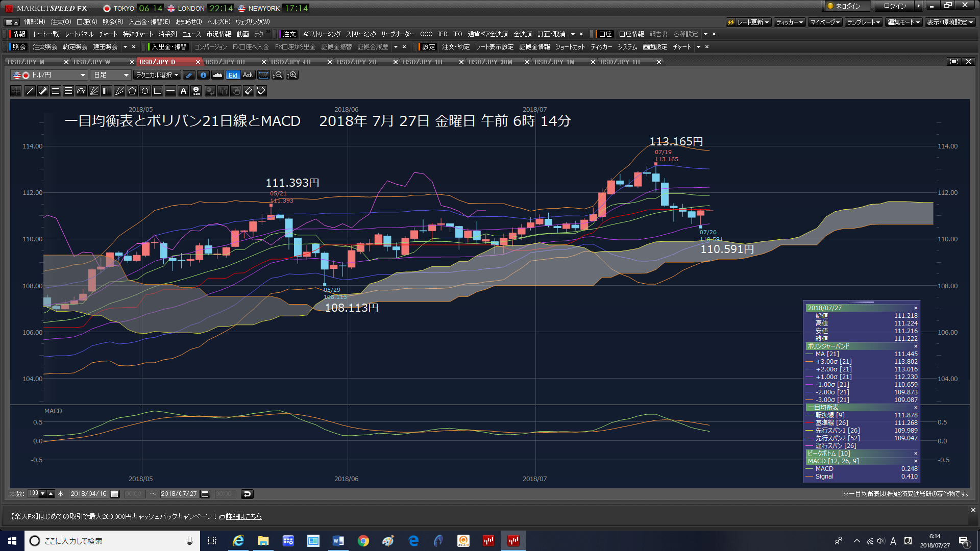Viewport: 980px width, 551px height.
Task: Select the vertical lines cycle tool
Action: pos(107,91)
